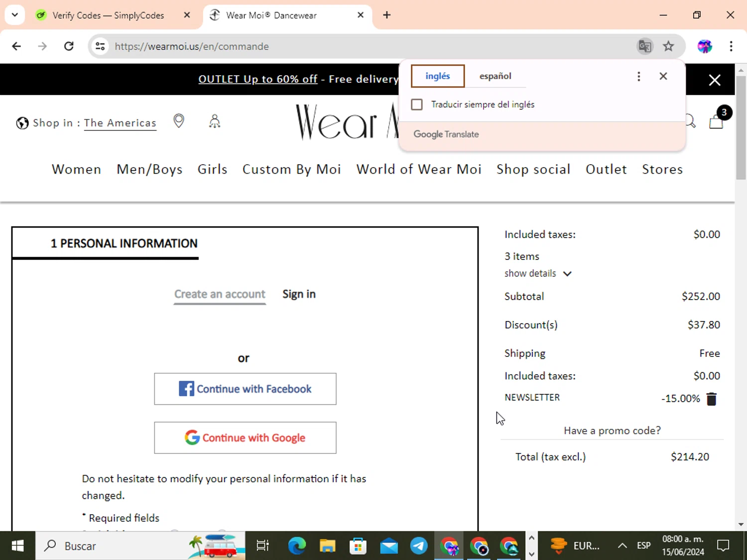747x560 pixels.
Task: Remove NEWSLETTER discount with trash icon
Action: pos(712,399)
